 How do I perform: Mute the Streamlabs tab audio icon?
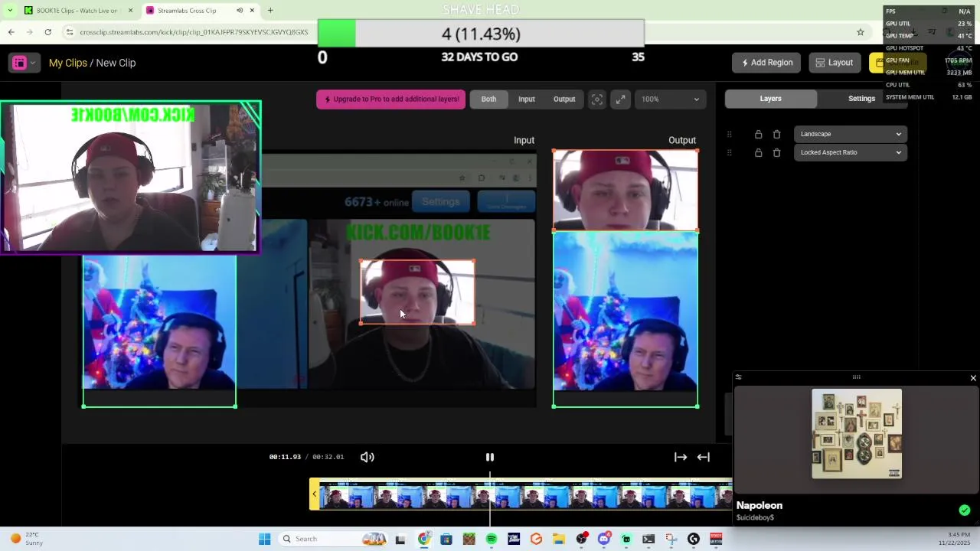pos(240,11)
